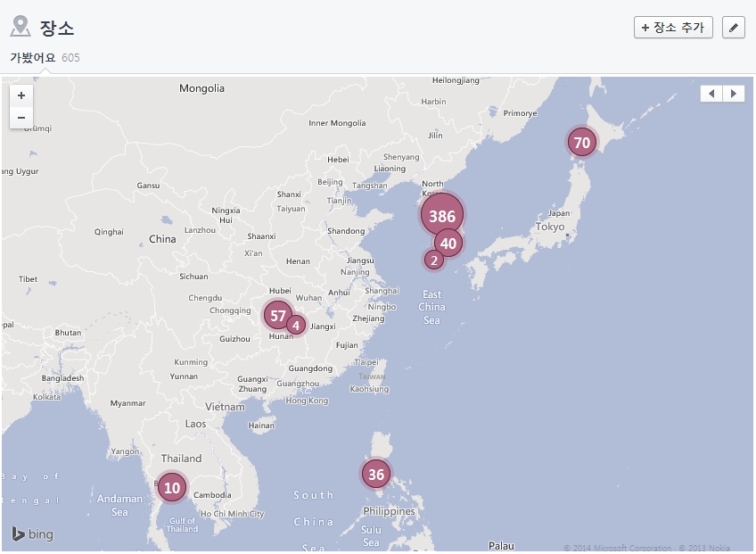756x554 pixels.
Task: Click the Primorye label on the map
Action: (520, 113)
